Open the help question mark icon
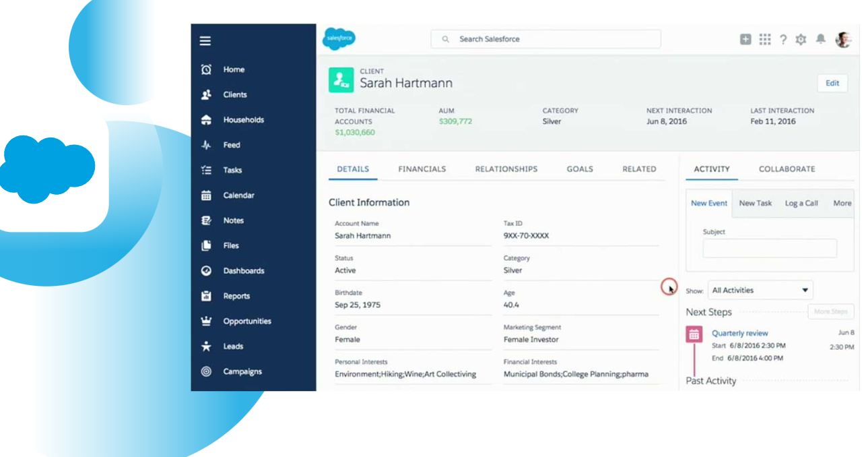 [x=783, y=40]
